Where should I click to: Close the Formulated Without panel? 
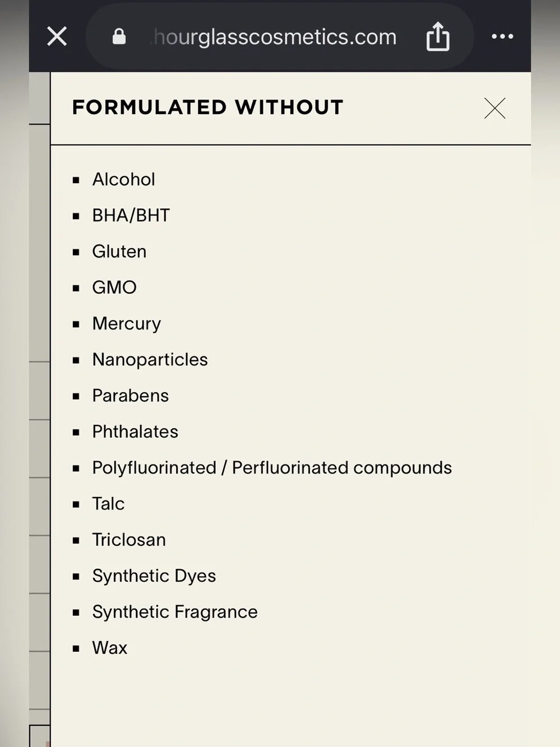[494, 108]
